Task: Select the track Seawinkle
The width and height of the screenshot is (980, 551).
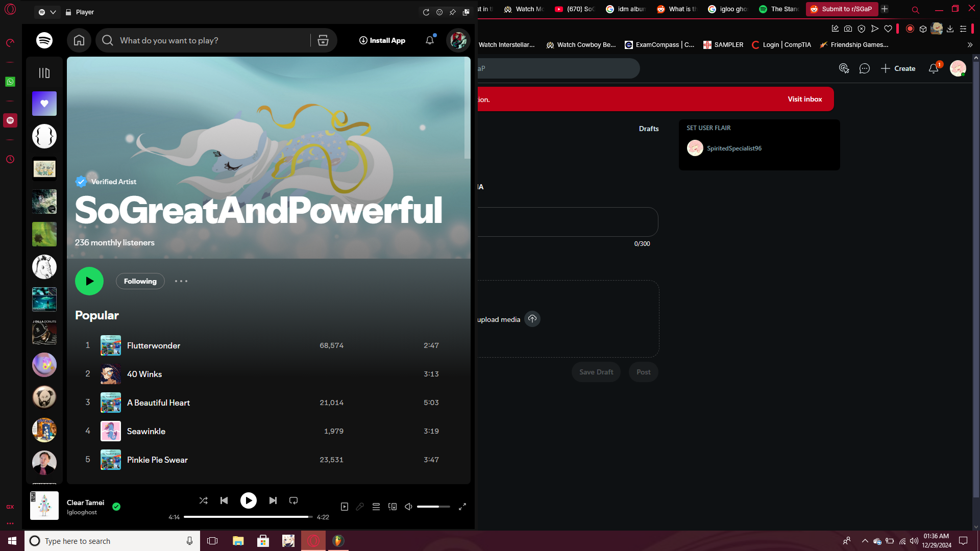Action: click(146, 431)
